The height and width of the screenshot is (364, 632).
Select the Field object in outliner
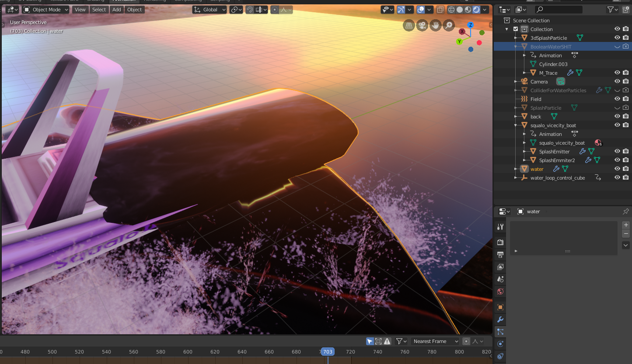point(536,99)
